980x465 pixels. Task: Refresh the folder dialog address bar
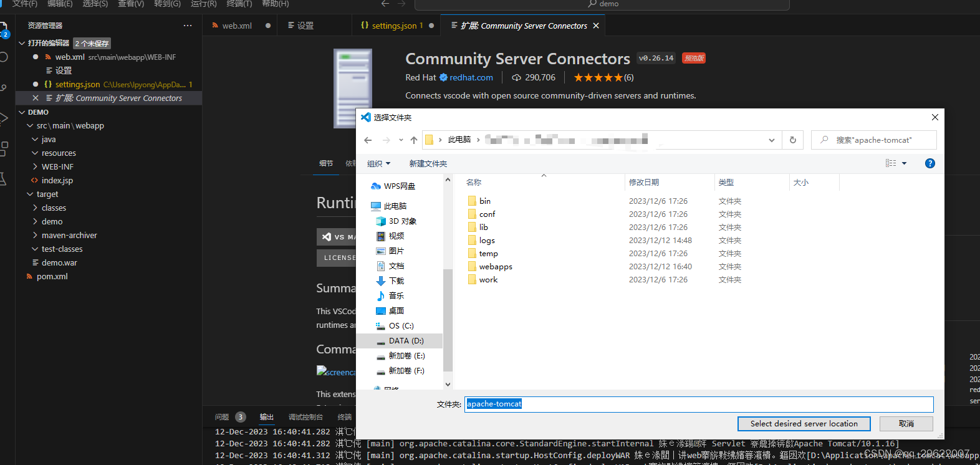(793, 140)
